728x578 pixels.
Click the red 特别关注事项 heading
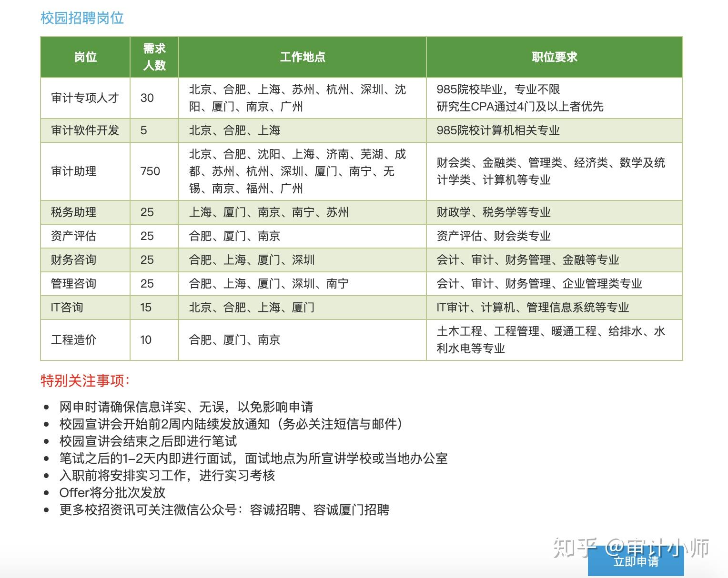[85, 381]
